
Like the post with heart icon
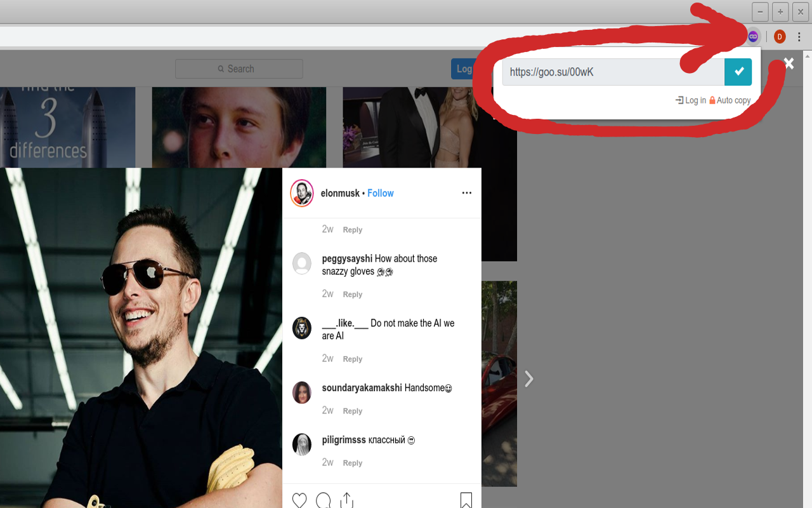tap(299, 500)
